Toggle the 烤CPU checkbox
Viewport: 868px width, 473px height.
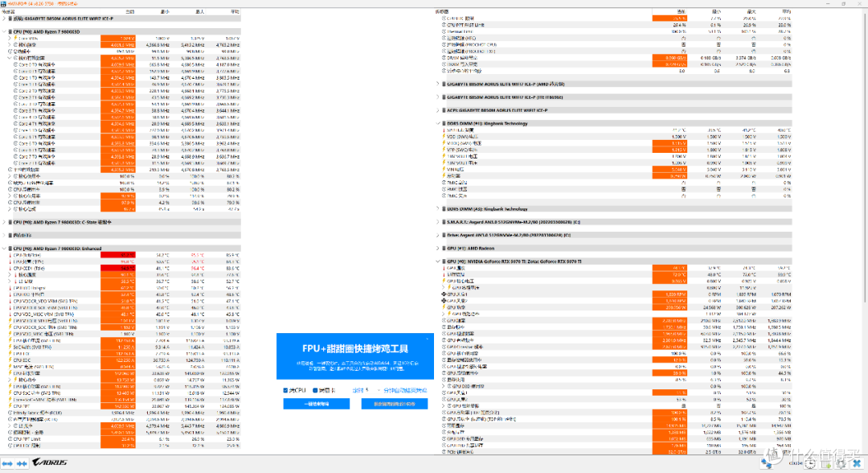coord(285,390)
